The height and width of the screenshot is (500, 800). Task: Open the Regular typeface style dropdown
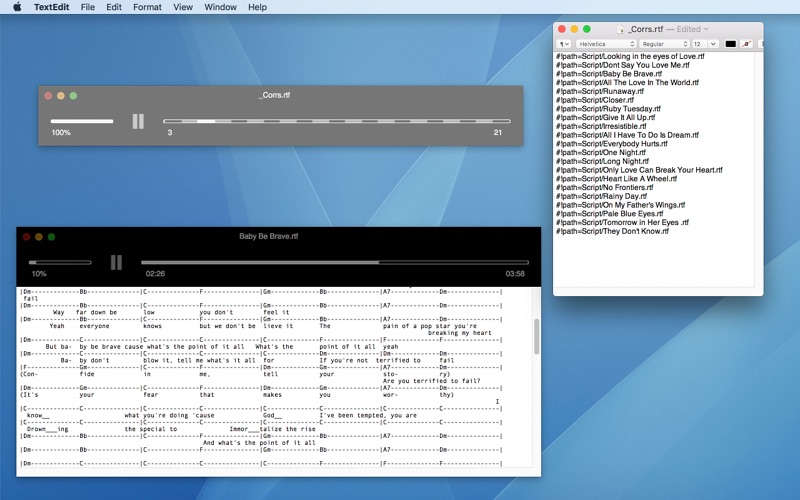tap(664, 44)
